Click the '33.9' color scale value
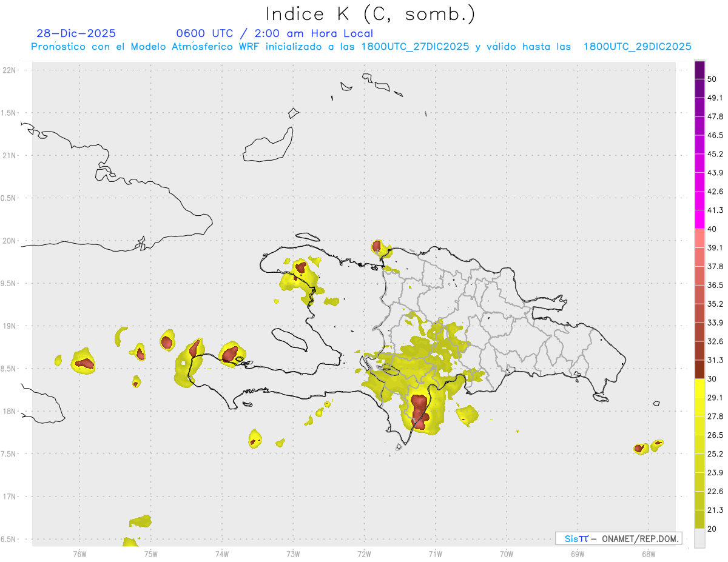Image resolution: width=728 pixels, height=562 pixels. pyautogui.click(x=715, y=323)
